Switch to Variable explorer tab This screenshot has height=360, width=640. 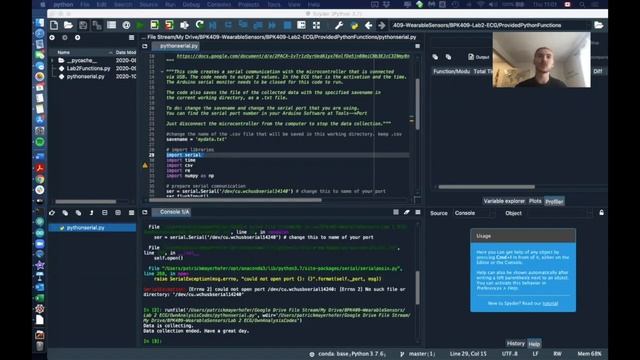coord(504,201)
